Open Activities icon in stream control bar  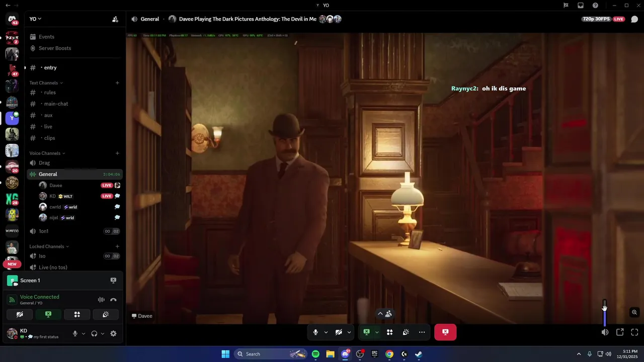tap(389, 332)
